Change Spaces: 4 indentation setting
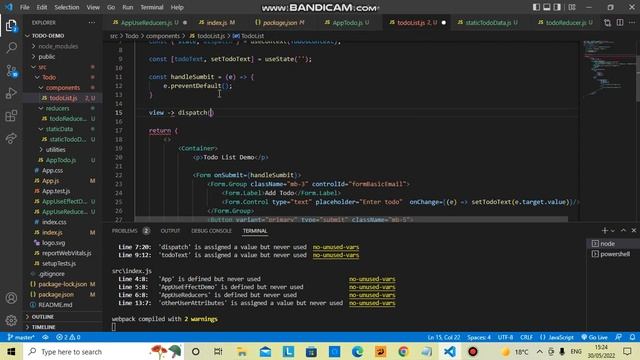 (x=479, y=338)
